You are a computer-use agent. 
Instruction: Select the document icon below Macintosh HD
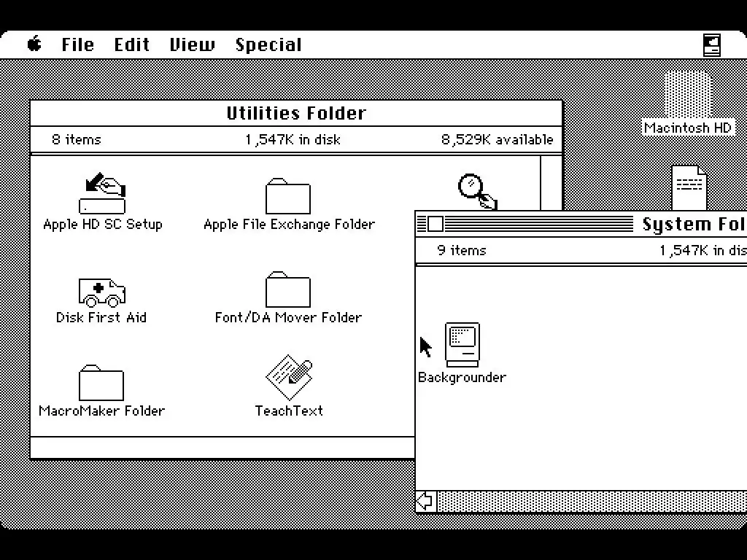(689, 187)
